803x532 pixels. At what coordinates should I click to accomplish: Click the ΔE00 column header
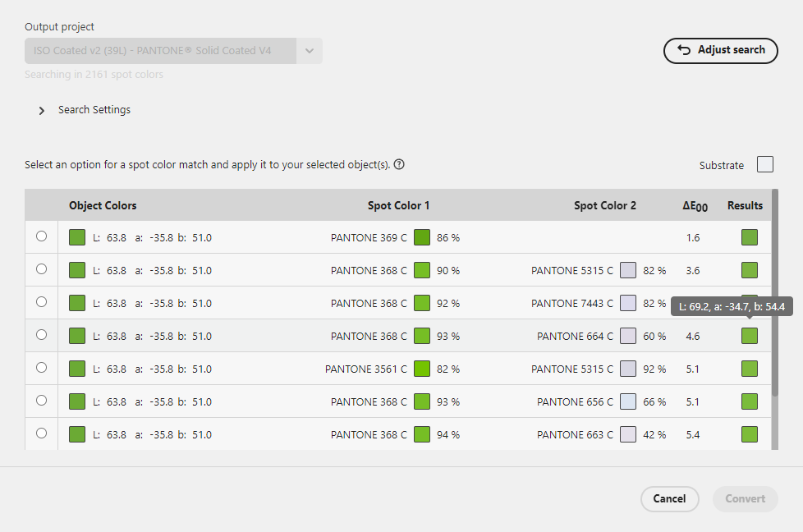[695, 206]
